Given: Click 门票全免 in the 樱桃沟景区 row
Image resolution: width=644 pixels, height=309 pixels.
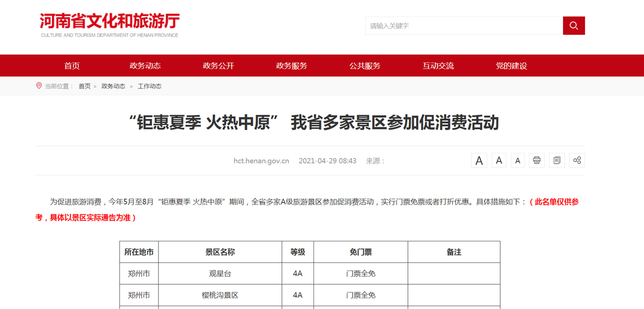Looking at the screenshot, I should (361, 295).
